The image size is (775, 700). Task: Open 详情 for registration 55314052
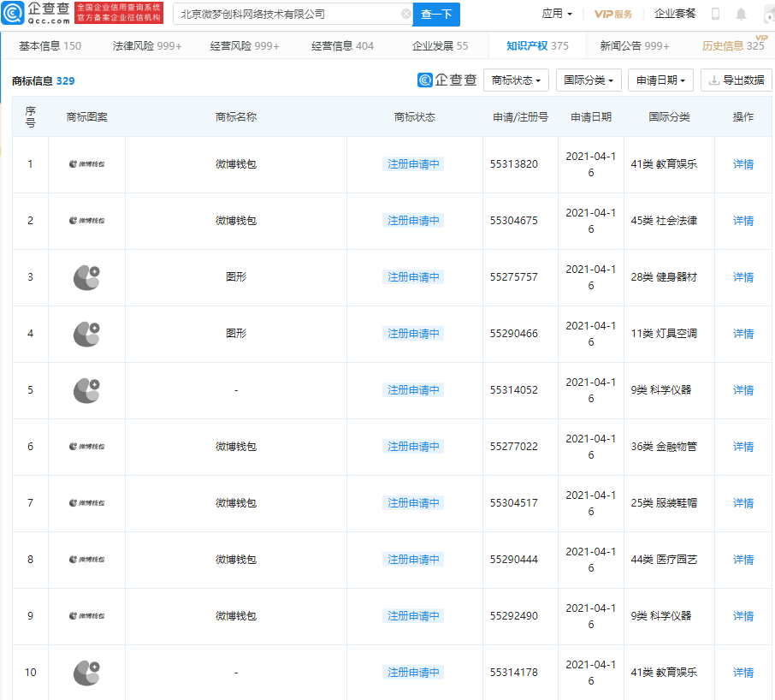tap(742, 390)
